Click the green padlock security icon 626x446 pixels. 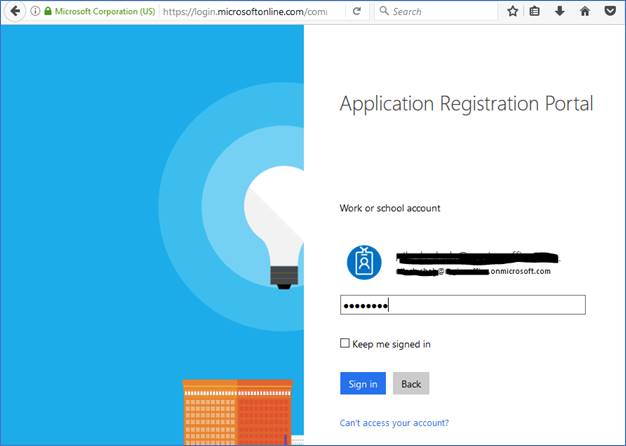(x=48, y=11)
